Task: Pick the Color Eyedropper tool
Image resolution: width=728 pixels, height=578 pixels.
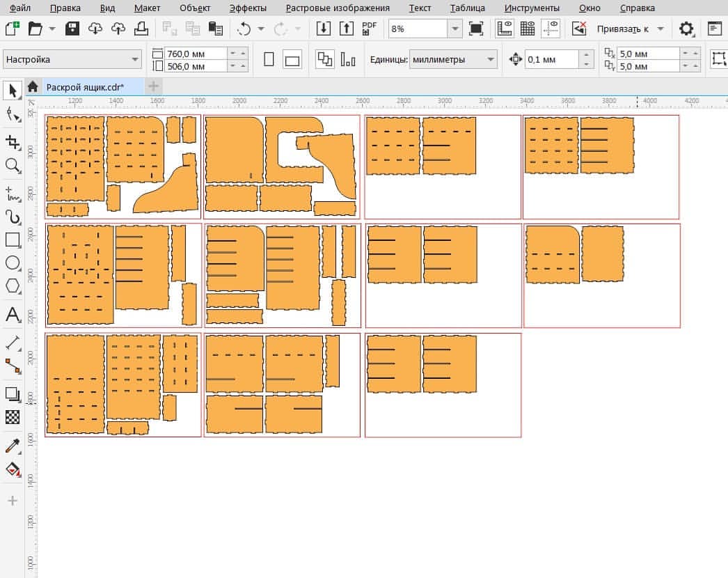Action: click(x=12, y=446)
